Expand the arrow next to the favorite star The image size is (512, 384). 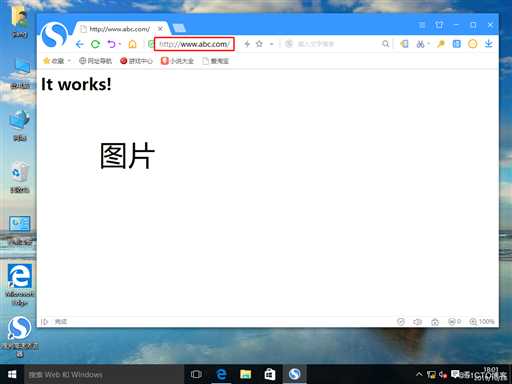coord(272,44)
